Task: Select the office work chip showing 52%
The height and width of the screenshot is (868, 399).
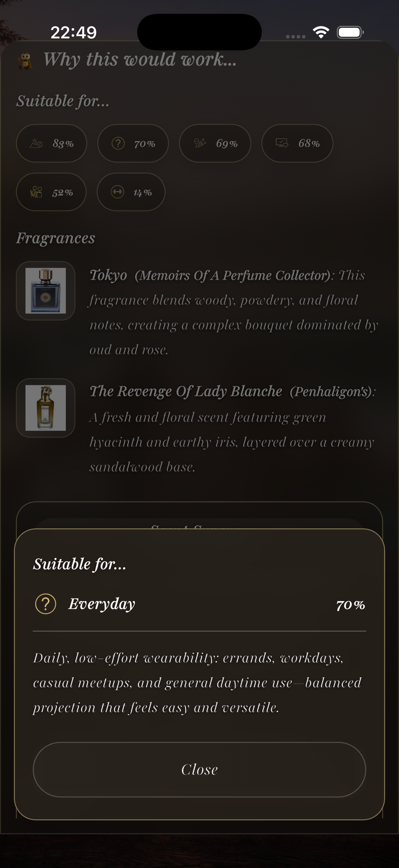Action: click(51, 192)
